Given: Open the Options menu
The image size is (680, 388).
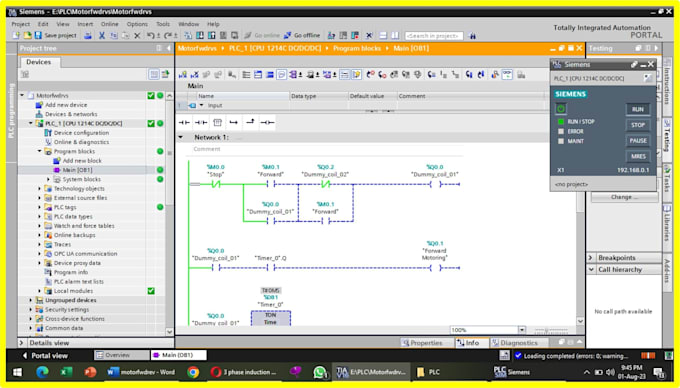Looking at the screenshot, I should (x=137, y=24).
